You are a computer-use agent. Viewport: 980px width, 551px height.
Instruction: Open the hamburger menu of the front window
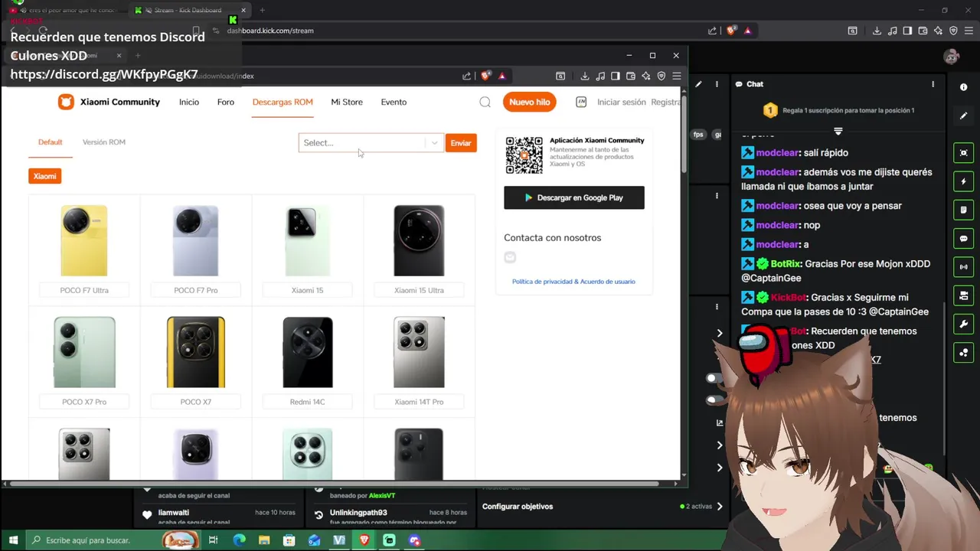point(677,76)
